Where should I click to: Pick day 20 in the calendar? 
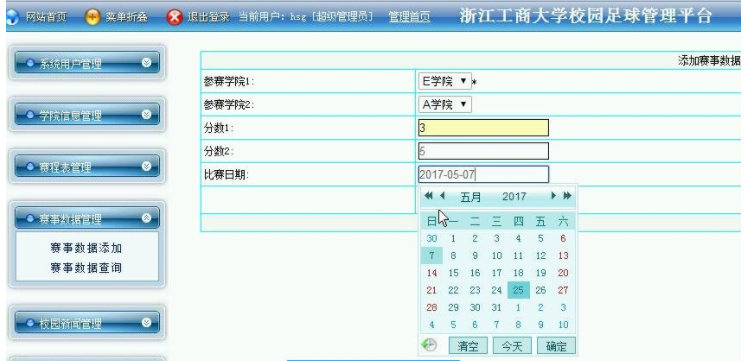tap(563, 273)
